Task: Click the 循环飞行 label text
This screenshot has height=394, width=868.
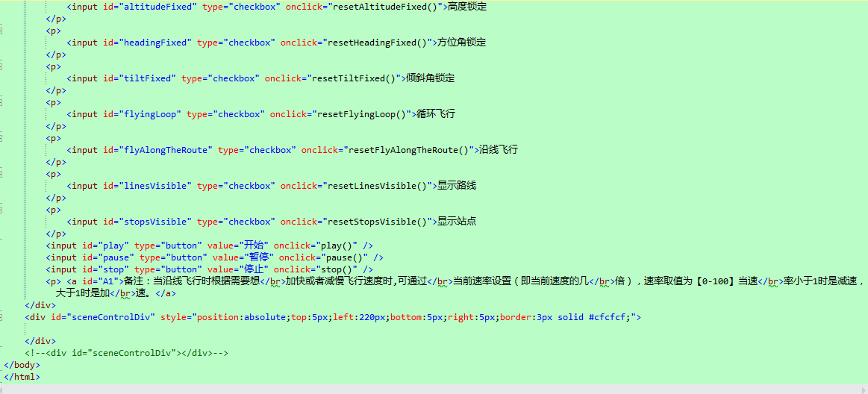Action: point(436,115)
